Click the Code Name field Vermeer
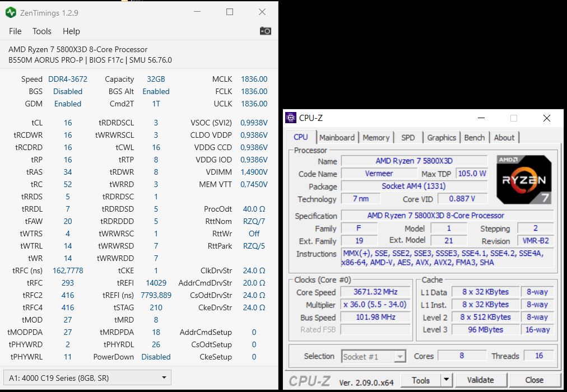The image size is (567, 392). [x=379, y=174]
